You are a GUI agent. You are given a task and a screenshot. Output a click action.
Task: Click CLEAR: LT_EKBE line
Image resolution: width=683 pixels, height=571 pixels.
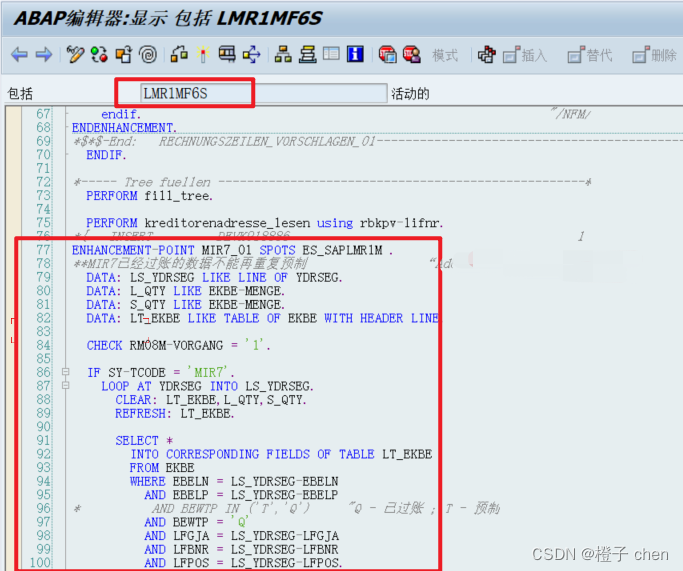pos(211,399)
